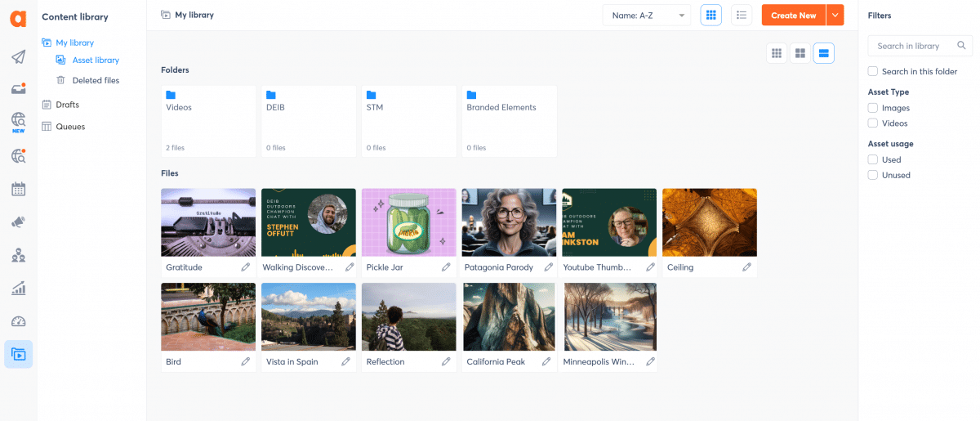Open the California Peak thumbnail
The height and width of the screenshot is (421, 980).
510,317
